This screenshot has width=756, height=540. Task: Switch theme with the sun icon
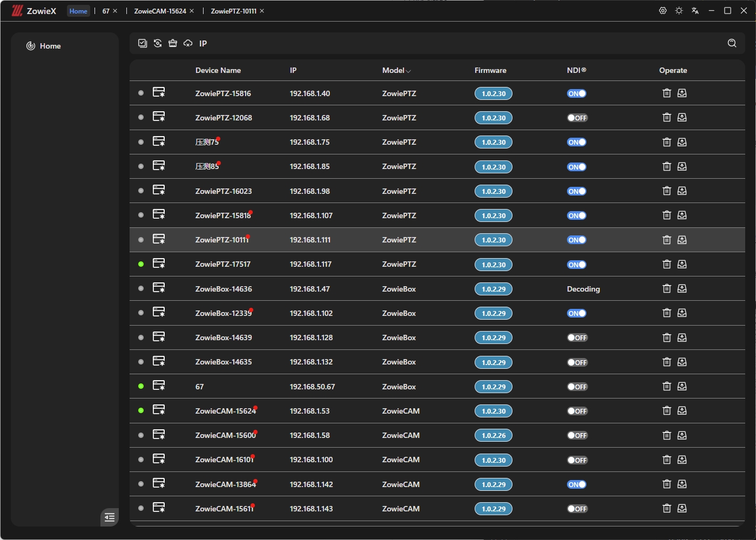tap(679, 11)
